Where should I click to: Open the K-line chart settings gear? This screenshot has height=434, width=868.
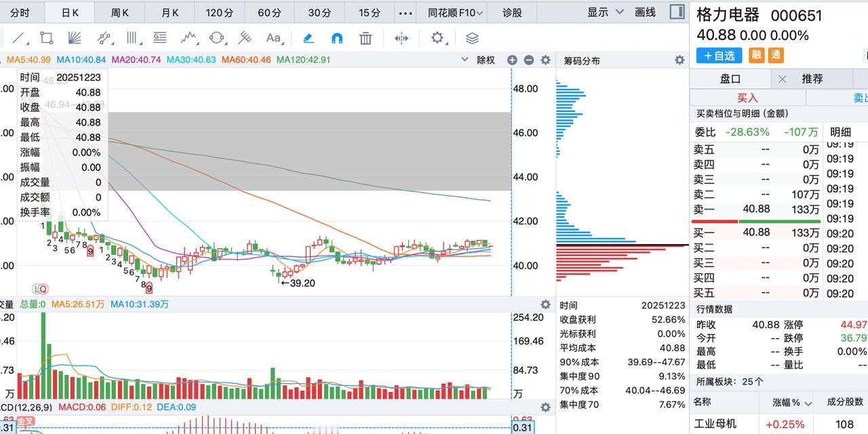point(545,60)
